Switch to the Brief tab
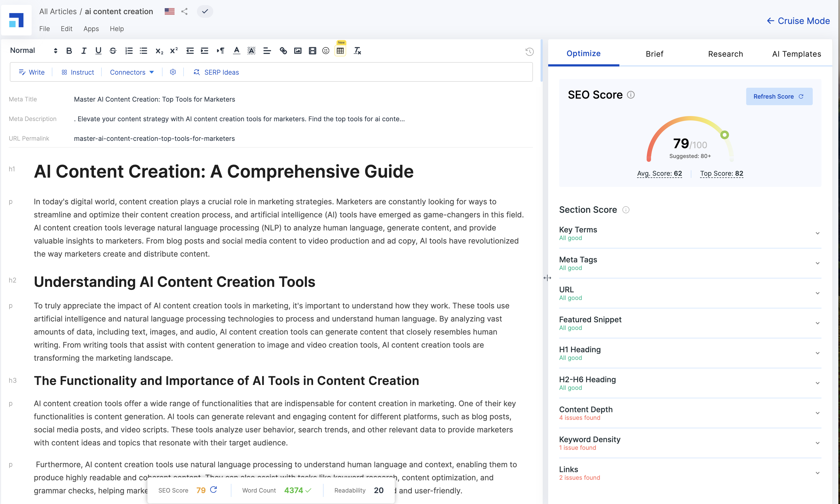 pyautogui.click(x=654, y=54)
